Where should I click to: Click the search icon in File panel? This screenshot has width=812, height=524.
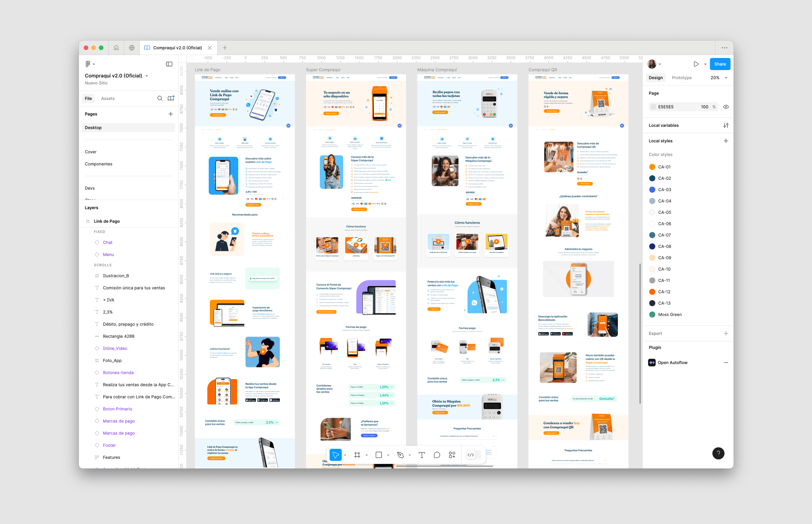[160, 98]
